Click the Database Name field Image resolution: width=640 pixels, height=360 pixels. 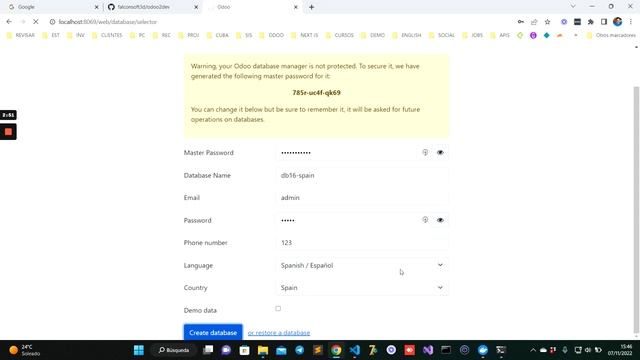(x=362, y=176)
